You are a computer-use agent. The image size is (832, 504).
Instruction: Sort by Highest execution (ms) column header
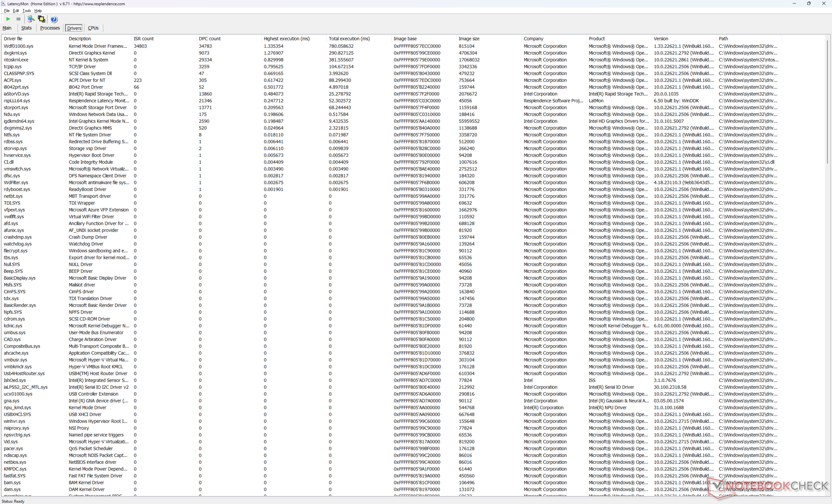pyautogui.click(x=294, y=39)
